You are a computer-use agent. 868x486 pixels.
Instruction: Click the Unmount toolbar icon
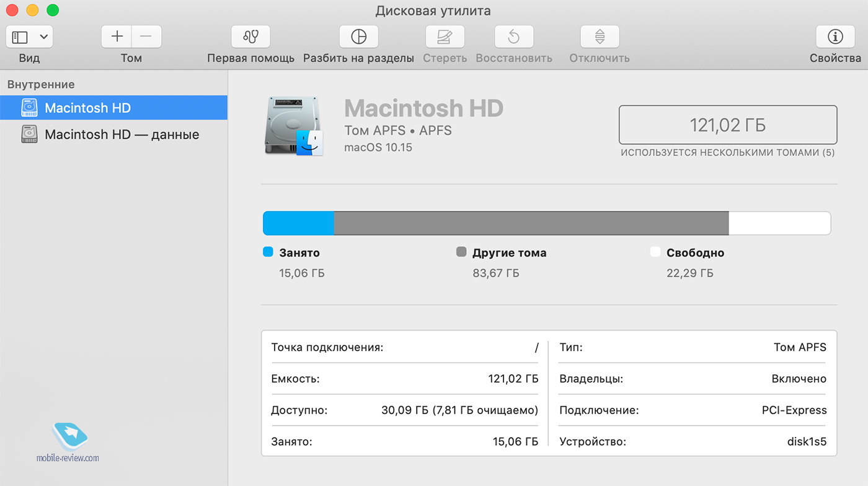click(x=600, y=37)
